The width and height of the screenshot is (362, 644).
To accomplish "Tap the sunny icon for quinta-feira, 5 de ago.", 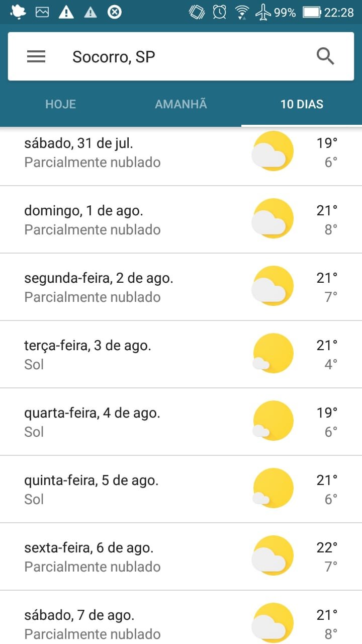I will (273, 488).
